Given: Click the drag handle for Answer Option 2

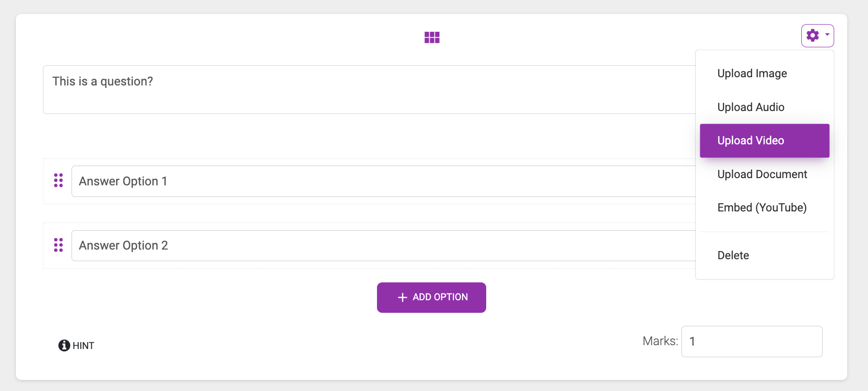Looking at the screenshot, I should tap(58, 245).
